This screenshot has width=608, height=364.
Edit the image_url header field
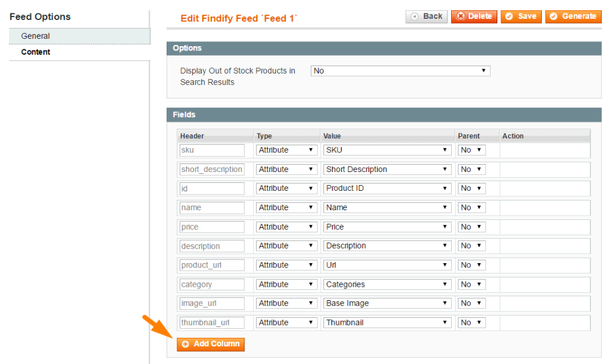212,303
